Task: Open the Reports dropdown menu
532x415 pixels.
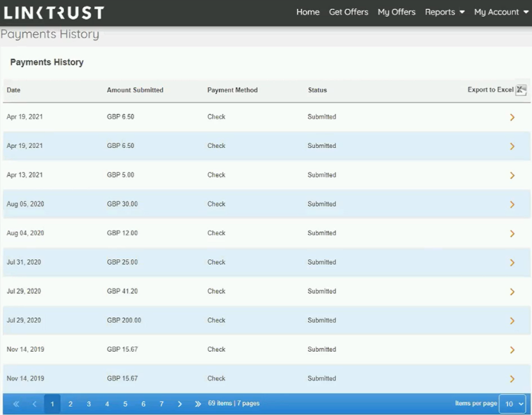Action: point(444,12)
